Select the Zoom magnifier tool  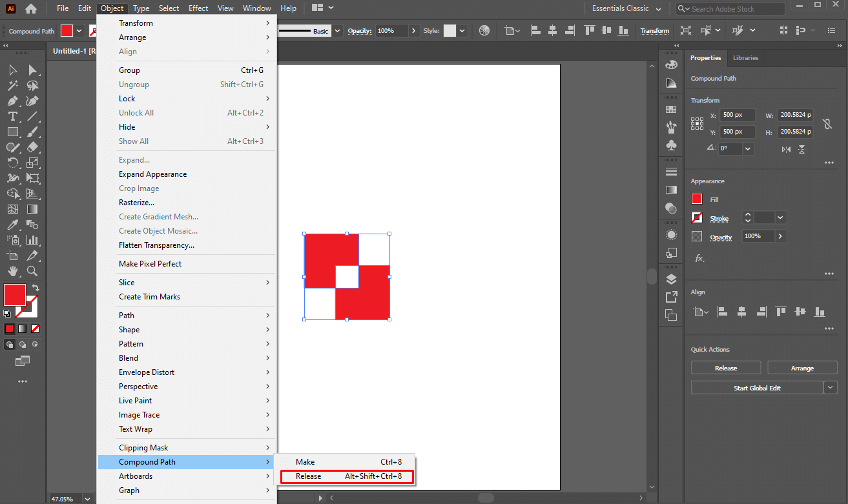tap(32, 271)
